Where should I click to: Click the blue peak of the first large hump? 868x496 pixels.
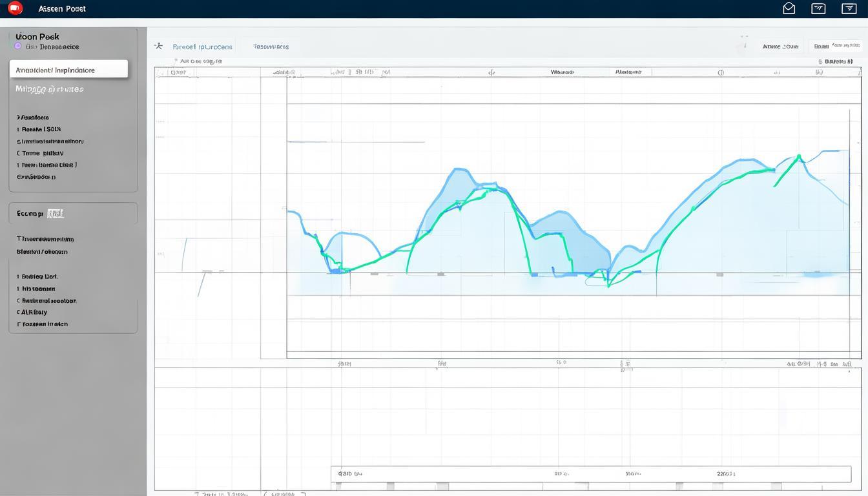460,170
